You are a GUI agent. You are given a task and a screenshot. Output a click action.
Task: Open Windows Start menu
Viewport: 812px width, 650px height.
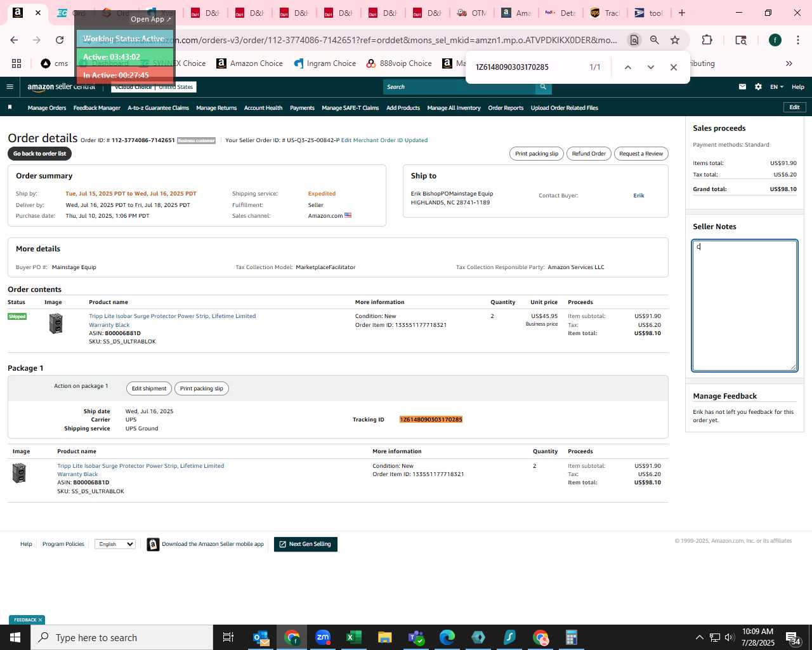pos(15,637)
